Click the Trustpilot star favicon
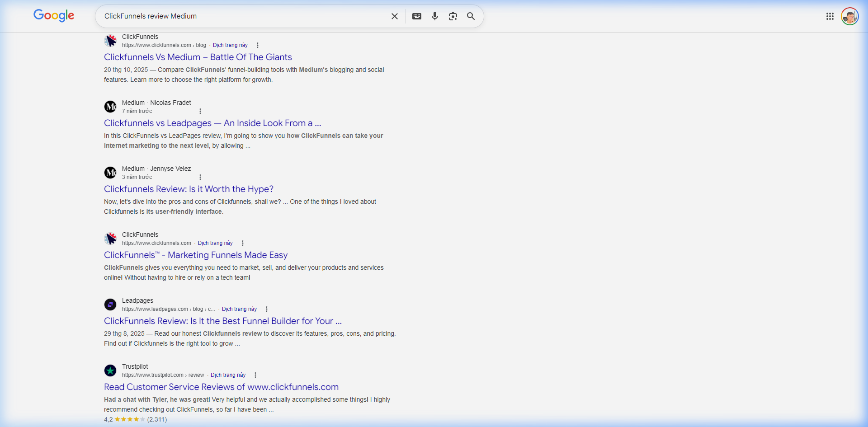 coord(110,370)
